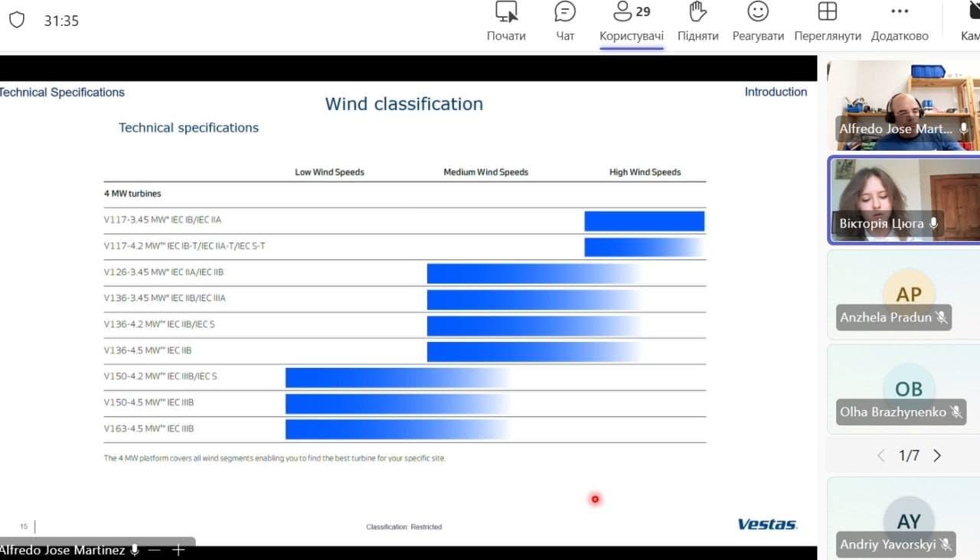Click muted mic icon beside Olha Brazhynenko
The image size is (980, 560).
(x=956, y=412)
